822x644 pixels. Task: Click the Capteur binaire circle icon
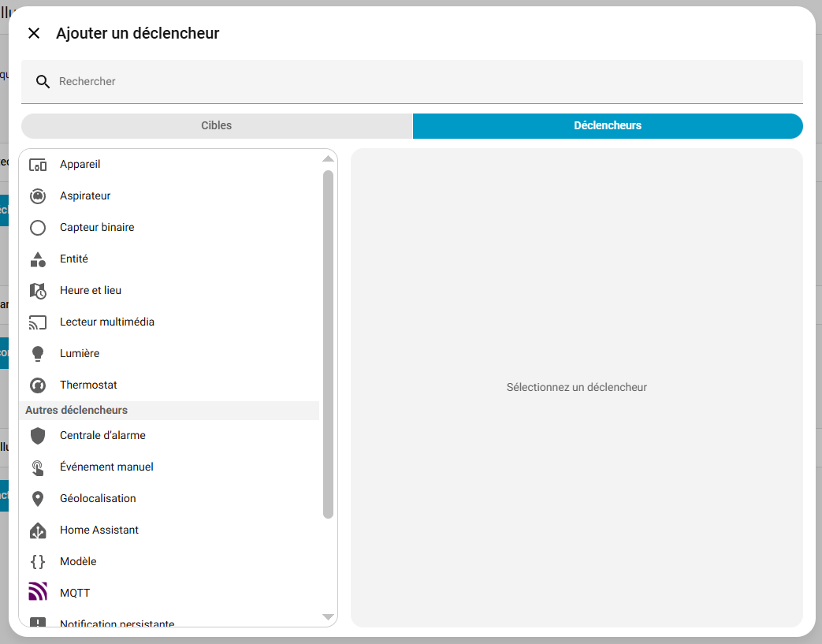38,228
